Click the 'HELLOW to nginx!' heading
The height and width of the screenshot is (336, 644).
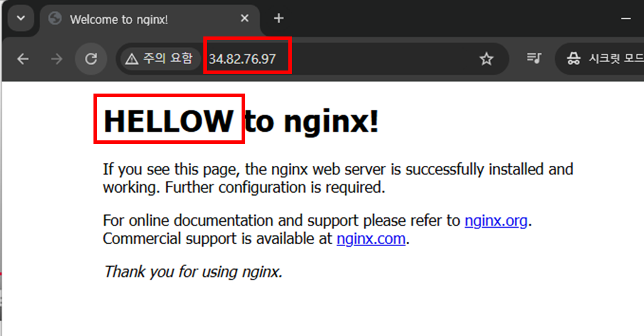241,122
